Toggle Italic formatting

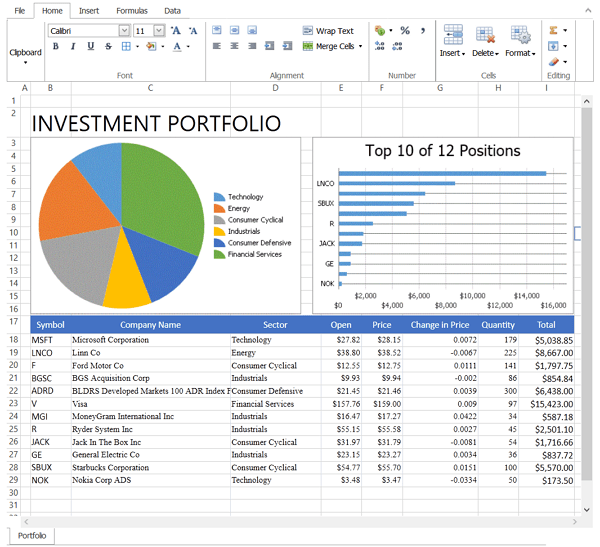pos(73,46)
